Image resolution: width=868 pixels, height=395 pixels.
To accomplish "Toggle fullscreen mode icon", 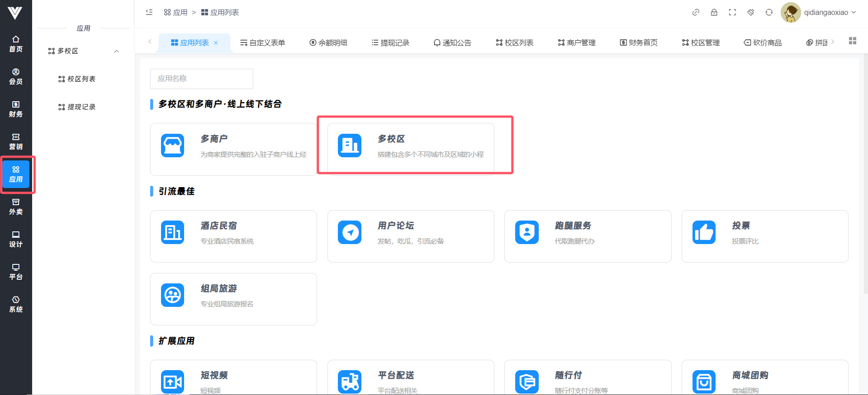I will tap(732, 12).
